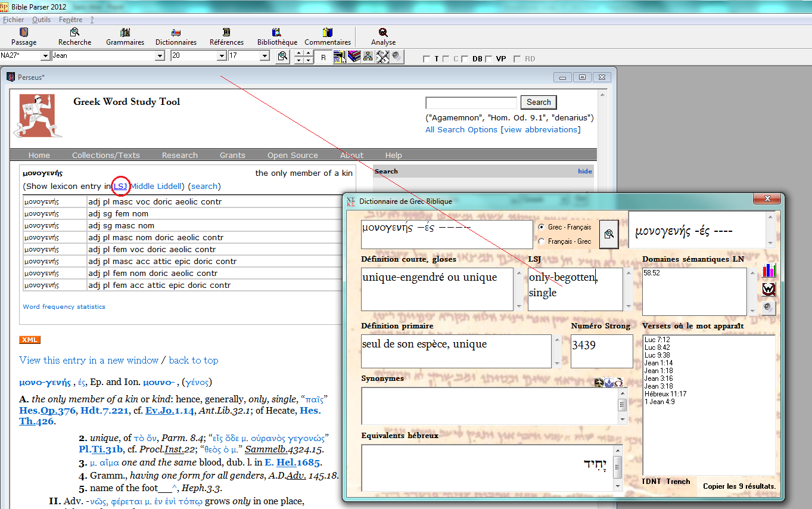The height and width of the screenshot is (509, 812).
Task: Click Copier les 9 résultats
Action: (739, 486)
